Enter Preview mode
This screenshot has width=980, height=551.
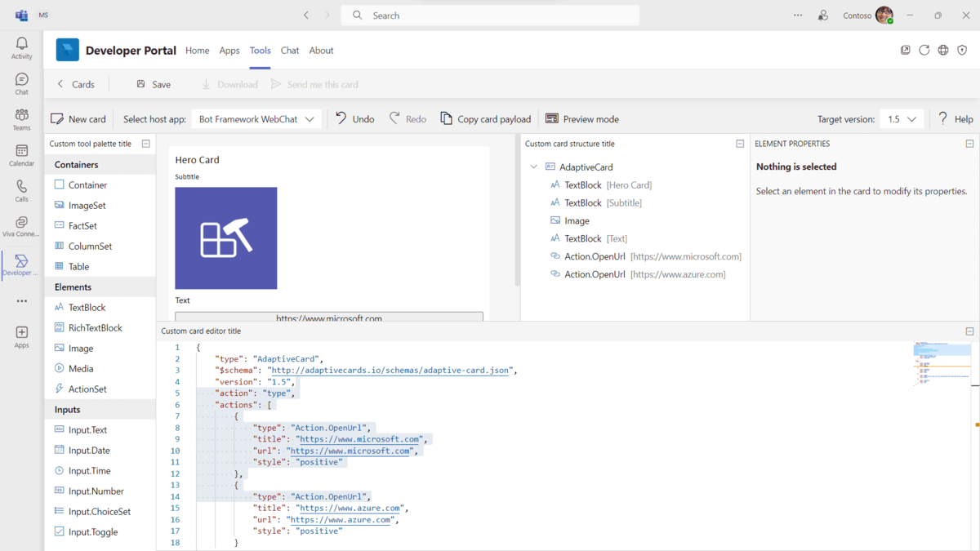(x=581, y=118)
